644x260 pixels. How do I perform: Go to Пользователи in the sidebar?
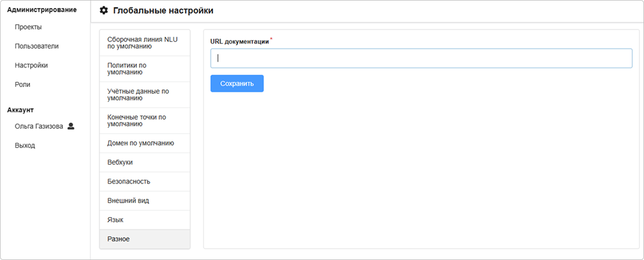click(x=36, y=46)
